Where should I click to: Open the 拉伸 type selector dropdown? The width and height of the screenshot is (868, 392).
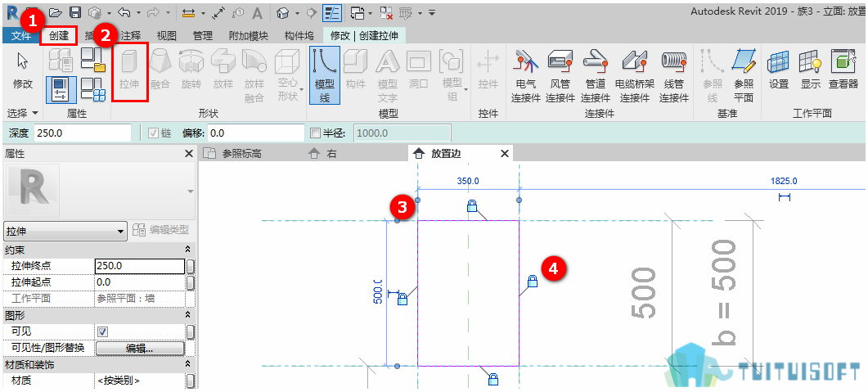tap(65, 231)
